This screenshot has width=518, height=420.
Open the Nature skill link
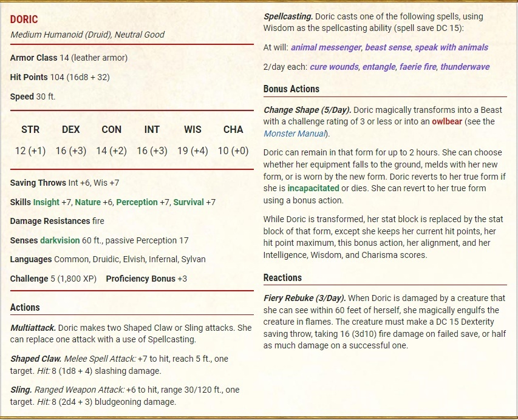87,202
